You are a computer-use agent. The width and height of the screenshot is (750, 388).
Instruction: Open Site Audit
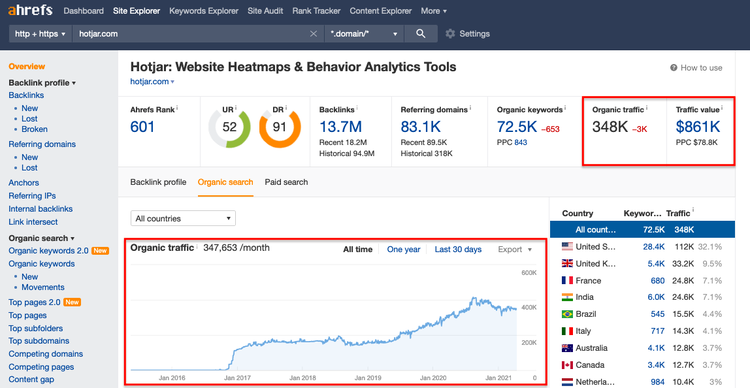(265, 11)
